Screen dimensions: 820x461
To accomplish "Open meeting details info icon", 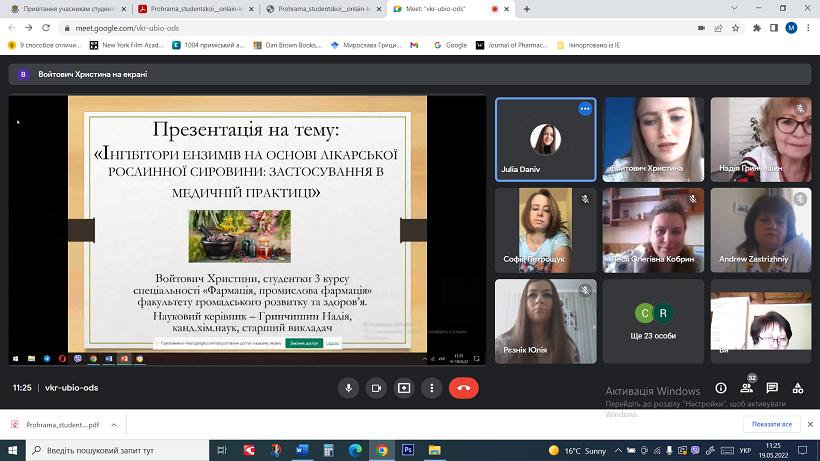I will click(x=721, y=388).
